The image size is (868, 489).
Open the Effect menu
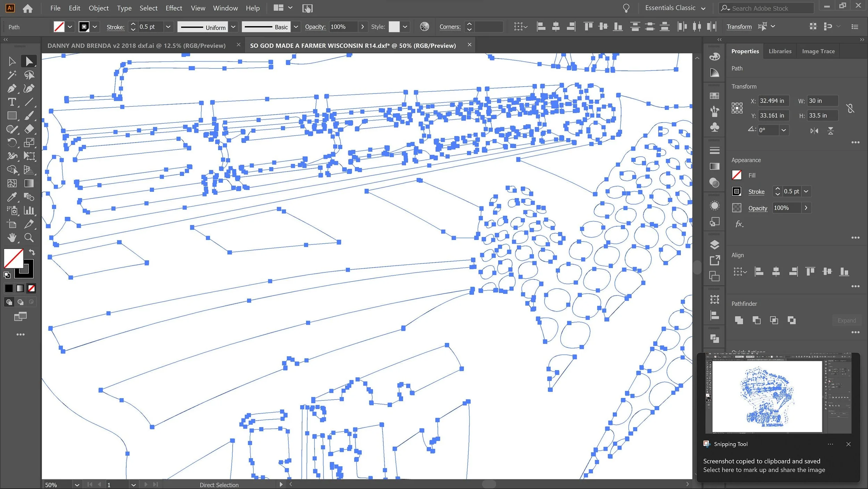click(174, 8)
